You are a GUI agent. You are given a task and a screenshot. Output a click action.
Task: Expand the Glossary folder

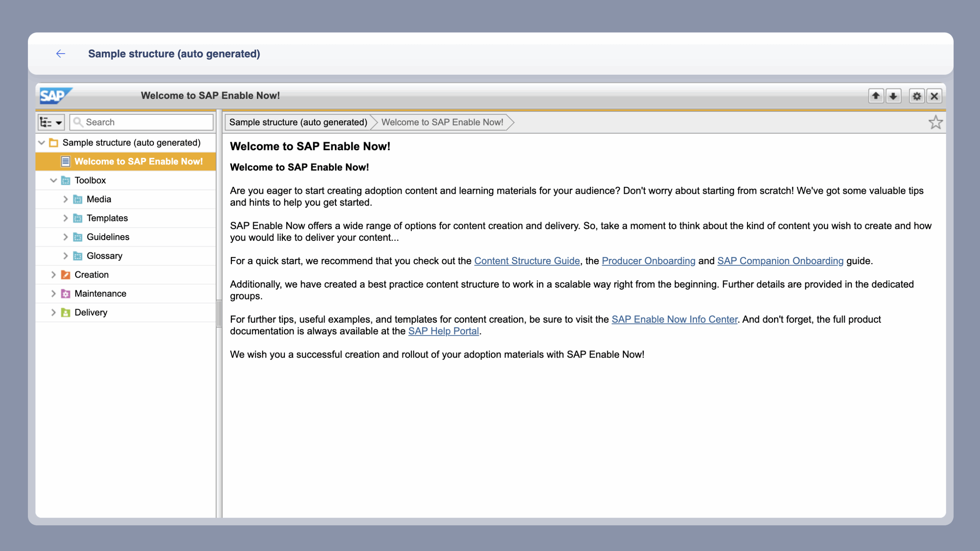pos(65,256)
